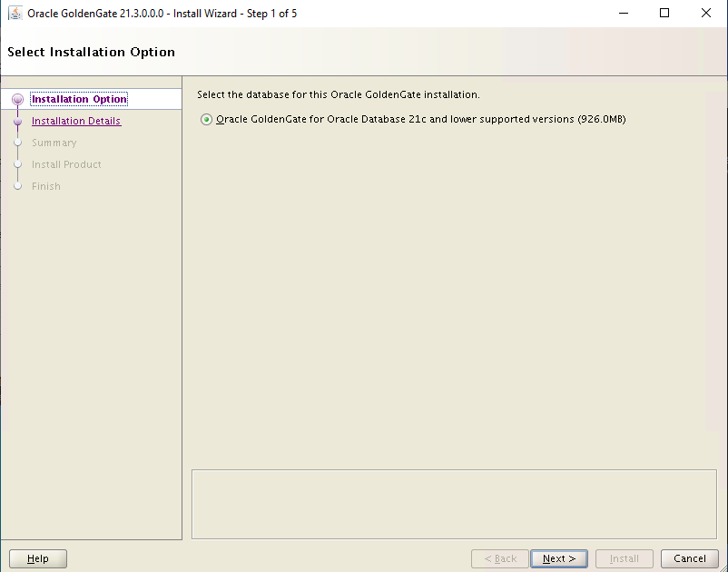Click the Install Product step indicator circle

(x=17, y=164)
